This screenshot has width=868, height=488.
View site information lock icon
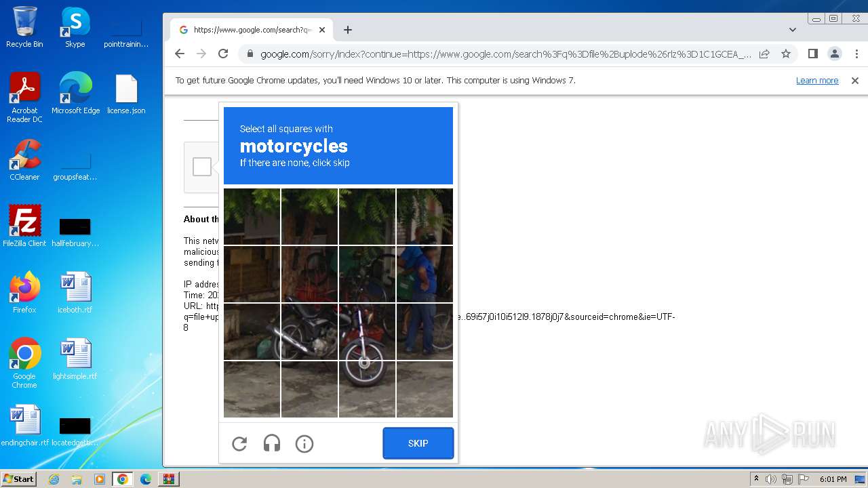[250, 54]
